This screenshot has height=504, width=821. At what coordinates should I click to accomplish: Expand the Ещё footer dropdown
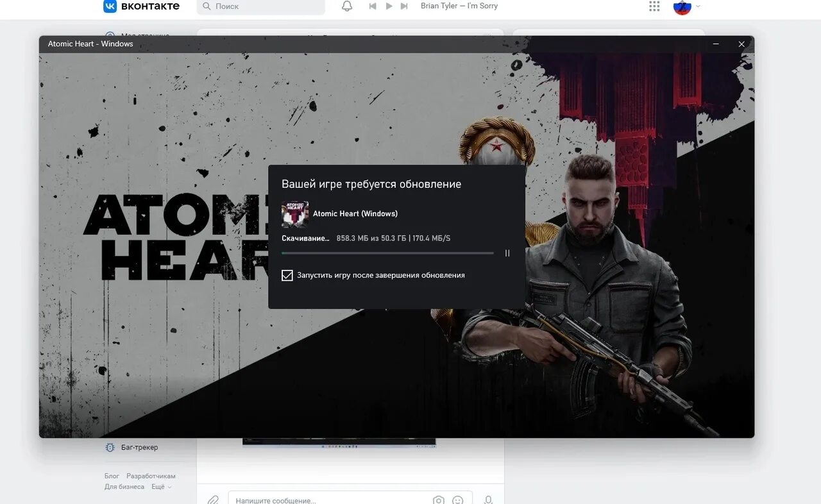[x=161, y=487]
